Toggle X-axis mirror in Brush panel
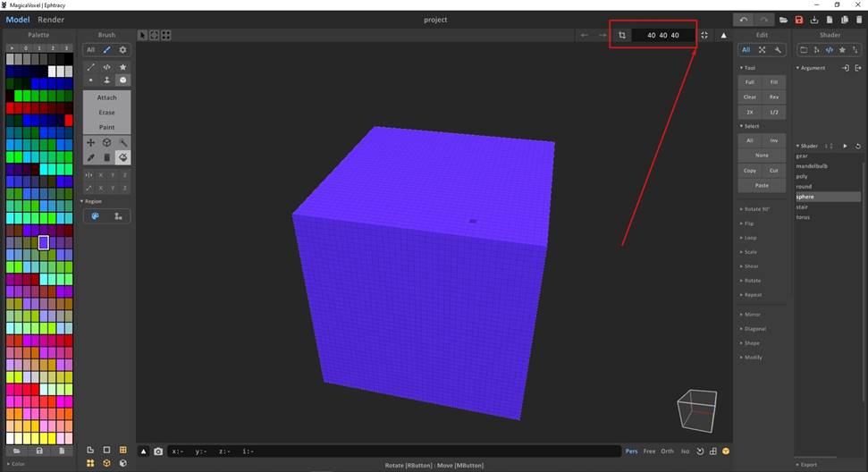 click(x=100, y=174)
